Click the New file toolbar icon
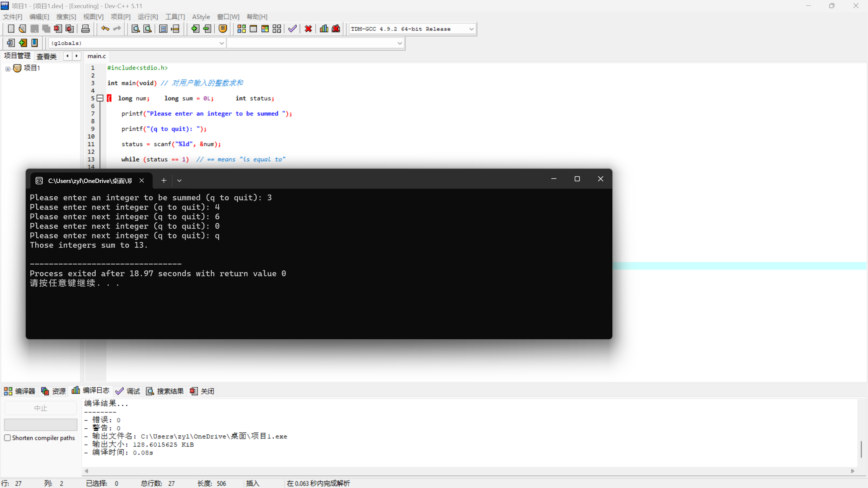The image size is (868, 488). coord(11,29)
